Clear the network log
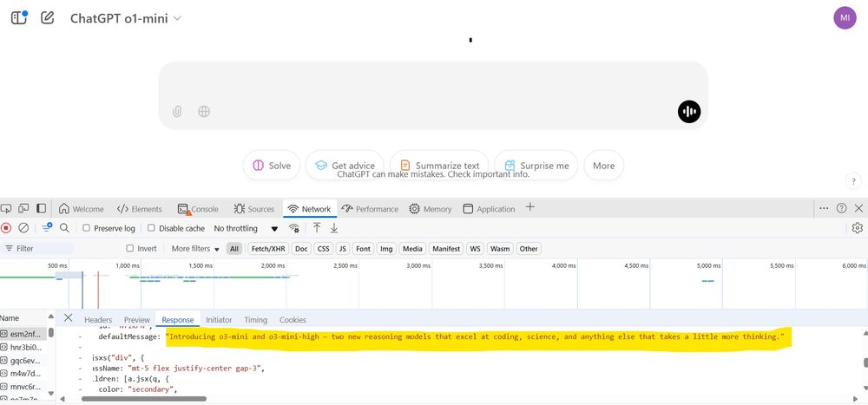The width and height of the screenshot is (868, 405). tap(23, 228)
